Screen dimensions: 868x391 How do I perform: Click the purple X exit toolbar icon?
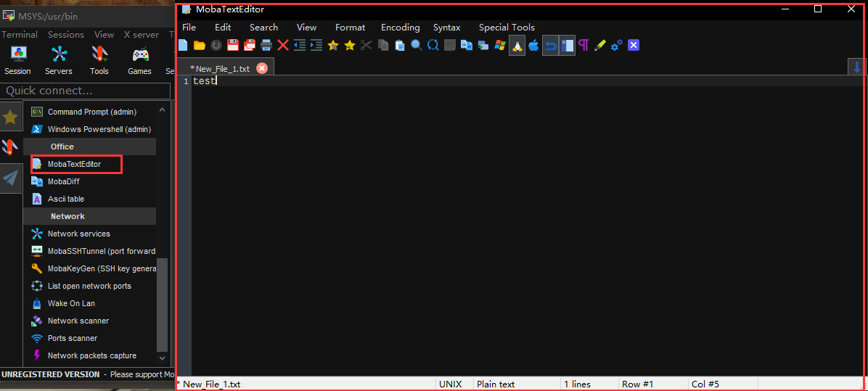click(x=634, y=46)
